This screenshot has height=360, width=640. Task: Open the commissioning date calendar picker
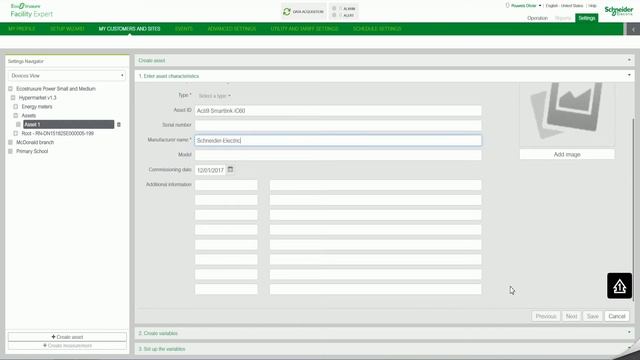(230, 169)
